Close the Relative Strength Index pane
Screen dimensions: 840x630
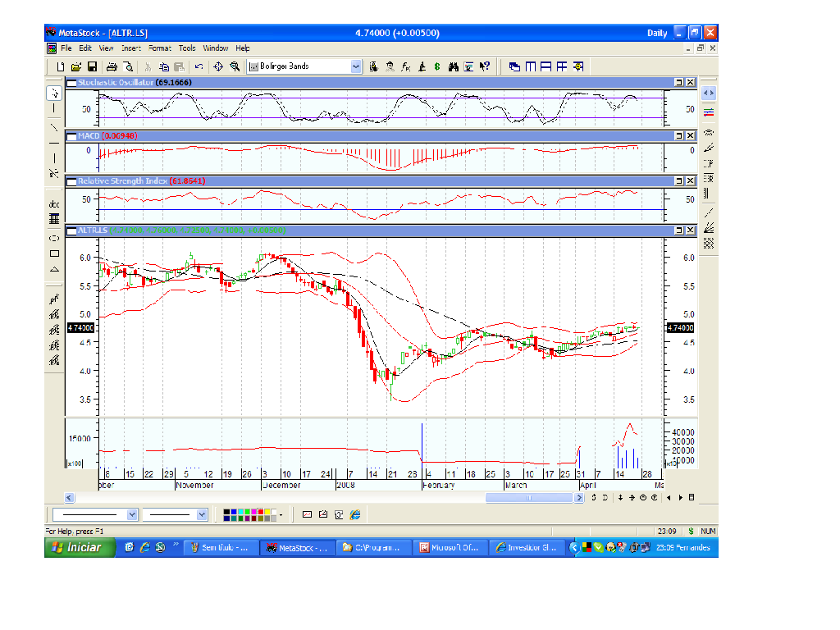(x=691, y=181)
